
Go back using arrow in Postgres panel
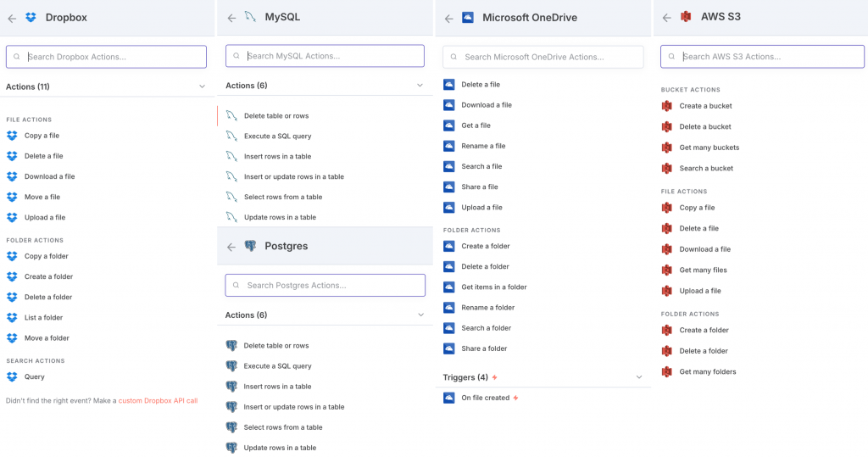pos(231,247)
